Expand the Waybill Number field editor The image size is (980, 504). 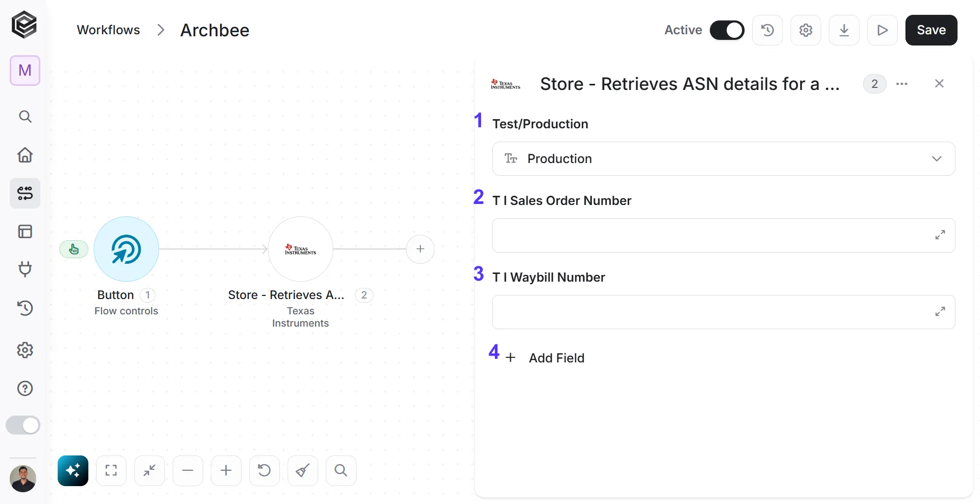pos(940,312)
